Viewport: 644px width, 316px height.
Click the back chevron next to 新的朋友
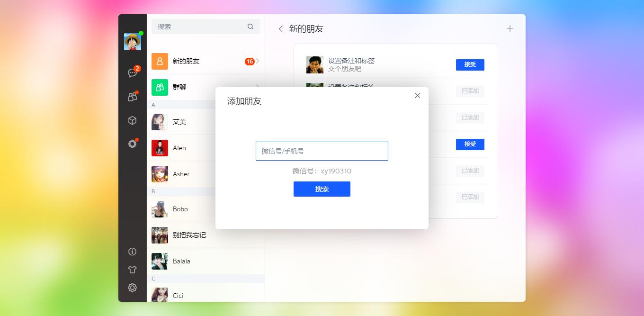click(x=280, y=28)
